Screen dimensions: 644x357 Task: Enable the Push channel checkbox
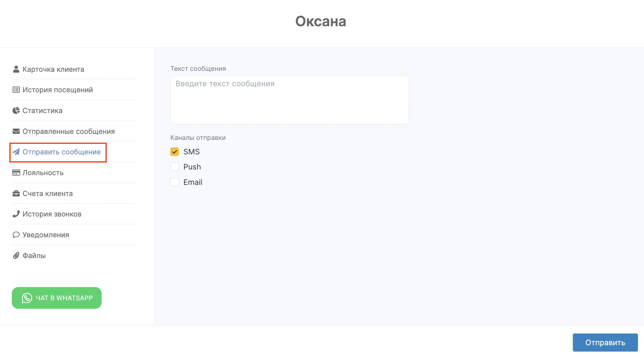coord(175,167)
